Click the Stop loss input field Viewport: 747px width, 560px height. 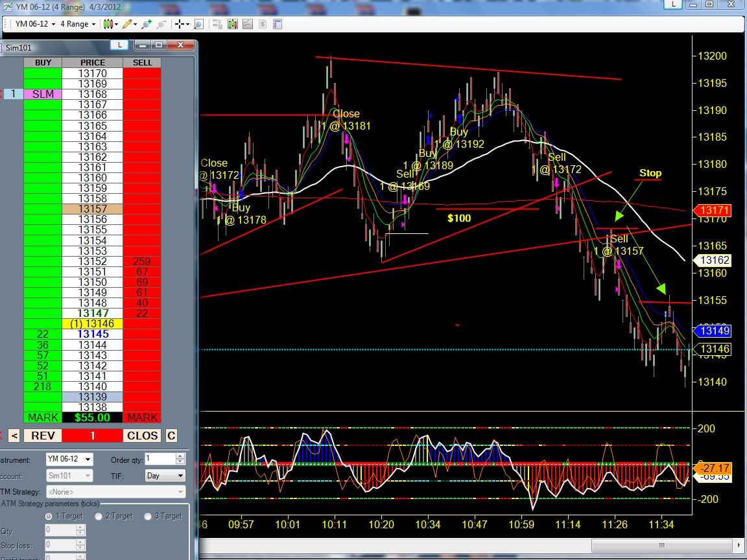(x=60, y=544)
